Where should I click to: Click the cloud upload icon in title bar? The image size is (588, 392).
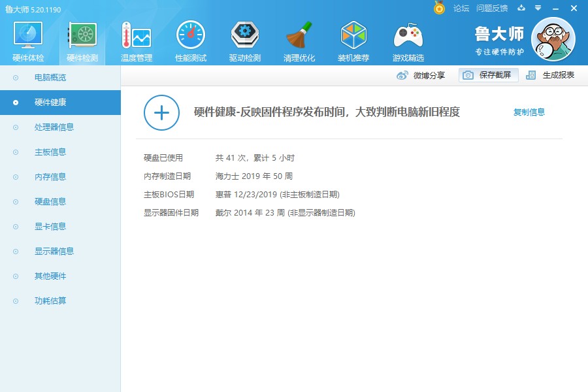(x=519, y=8)
